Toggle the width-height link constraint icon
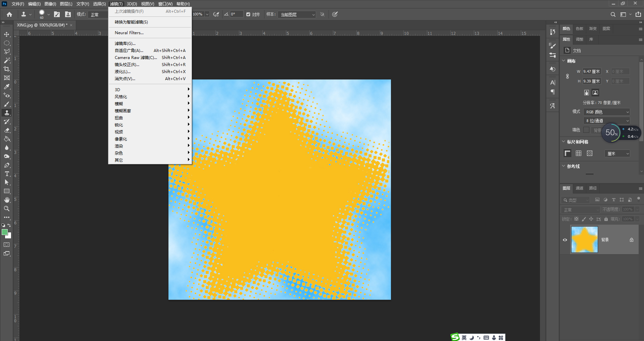Screen dimensions: 644x341 click(x=567, y=76)
